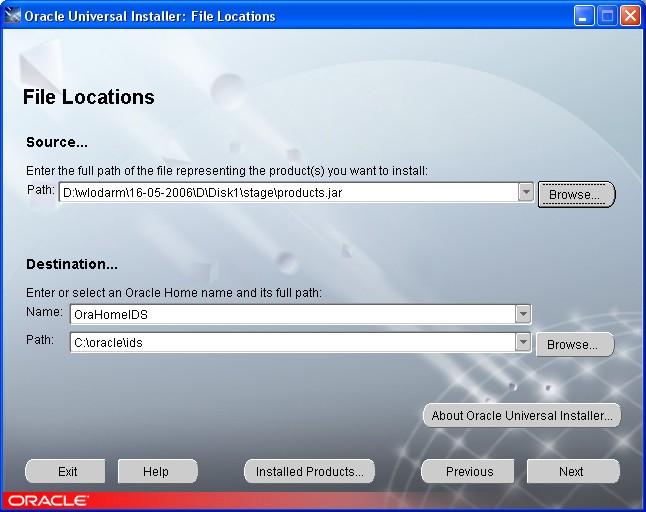Image resolution: width=646 pixels, height=512 pixels.
Task: Click Browse next to the Source path
Action: (576, 194)
